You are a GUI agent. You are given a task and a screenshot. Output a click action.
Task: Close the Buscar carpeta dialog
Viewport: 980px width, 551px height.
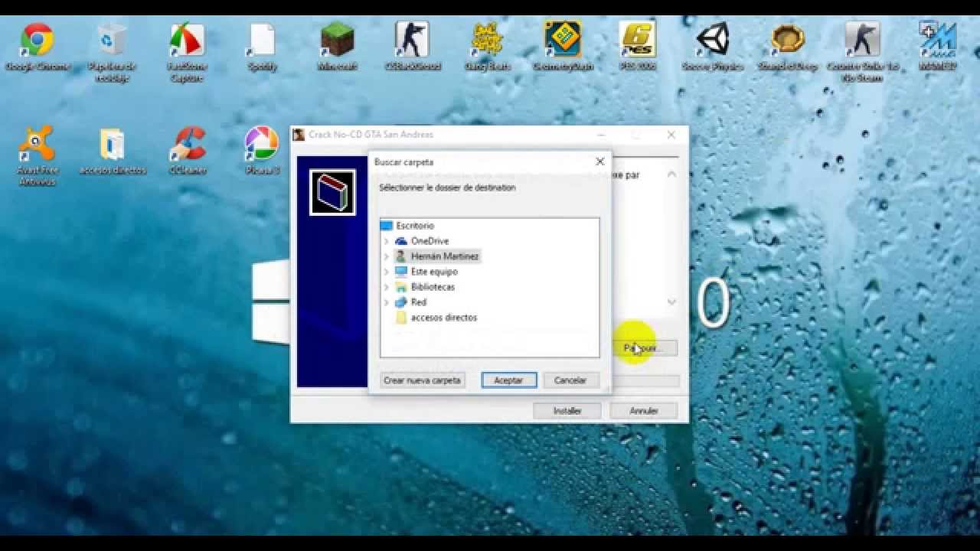(x=600, y=161)
